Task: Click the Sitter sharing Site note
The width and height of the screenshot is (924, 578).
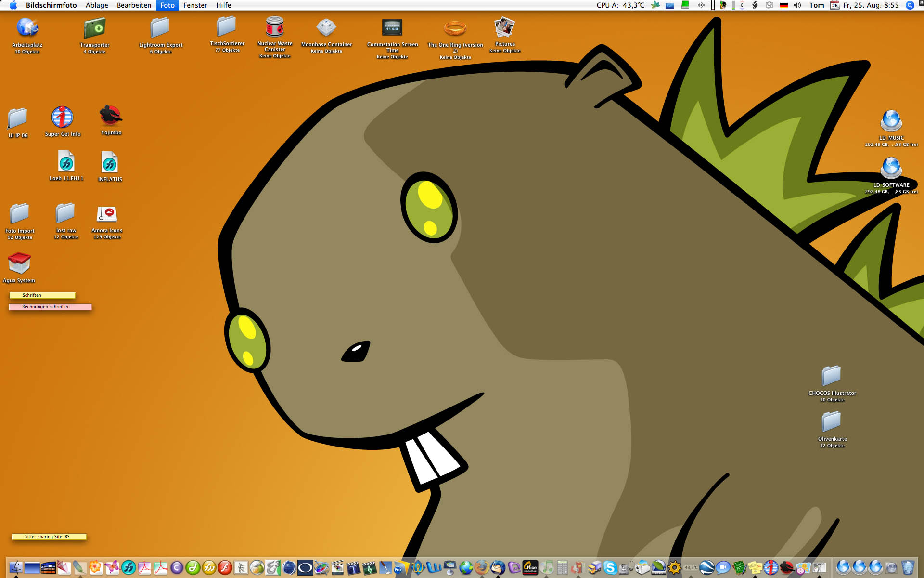Action: pyautogui.click(x=49, y=537)
